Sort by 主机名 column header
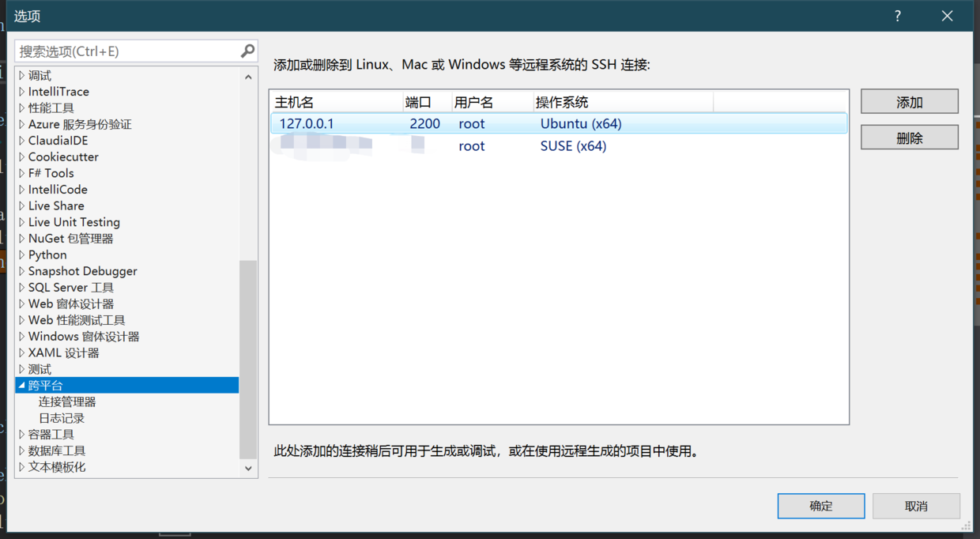The height and width of the screenshot is (539, 980). coord(336,102)
